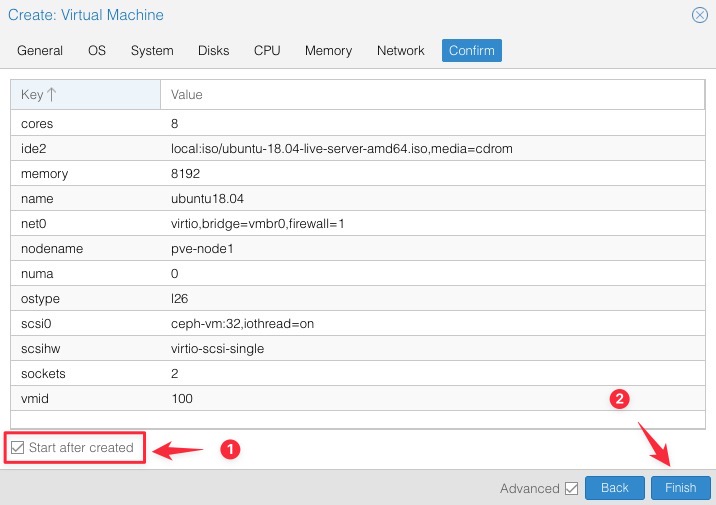Select the ide2 row key
Image resolution: width=716 pixels, height=505 pixels.
tap(33, 149)
